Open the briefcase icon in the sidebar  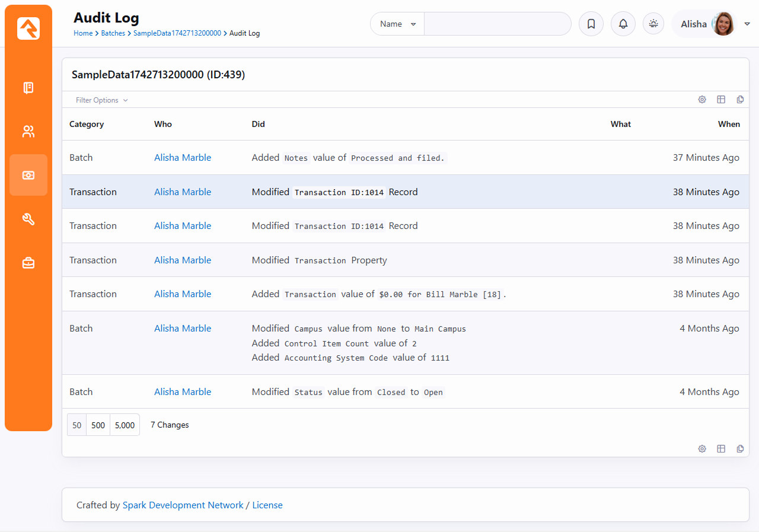point(28,263)
